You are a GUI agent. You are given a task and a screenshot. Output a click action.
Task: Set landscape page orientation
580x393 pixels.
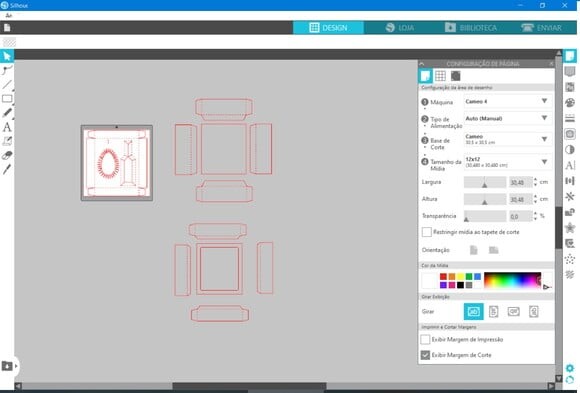pyautogui.click(x=493, y=250)
